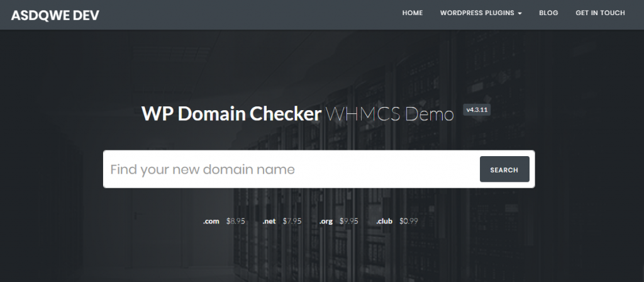Expand the WordPress Plugins dropdown menu
Screen dimensions: 644x282
pos(481,13)
